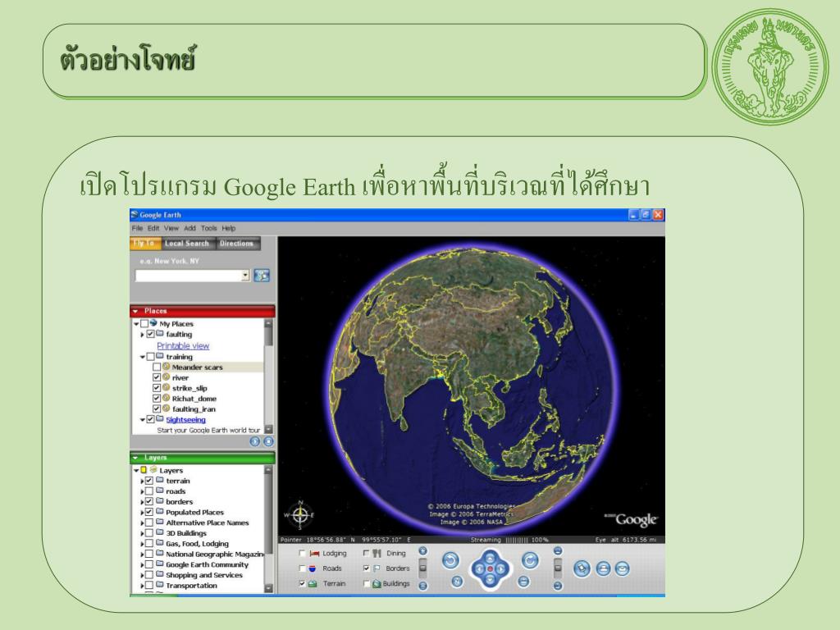This screenshot has width=840, height=630.
Task: Open the Printable view link
Action: point(183,346)
